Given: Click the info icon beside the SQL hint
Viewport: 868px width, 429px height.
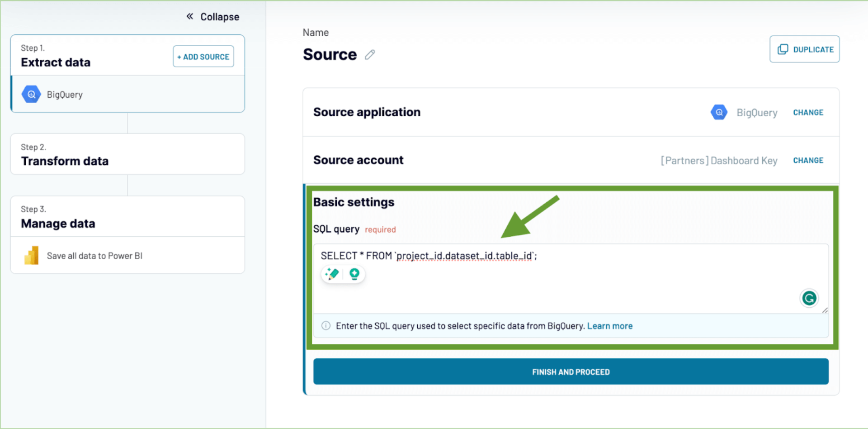Looking at the screenshot, I should click(x=325, y=325).
